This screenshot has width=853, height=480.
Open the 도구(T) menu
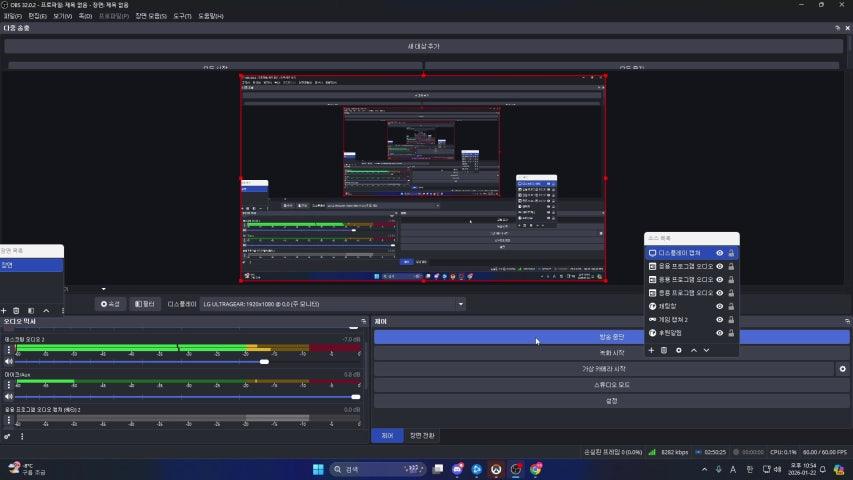[182, 16]
